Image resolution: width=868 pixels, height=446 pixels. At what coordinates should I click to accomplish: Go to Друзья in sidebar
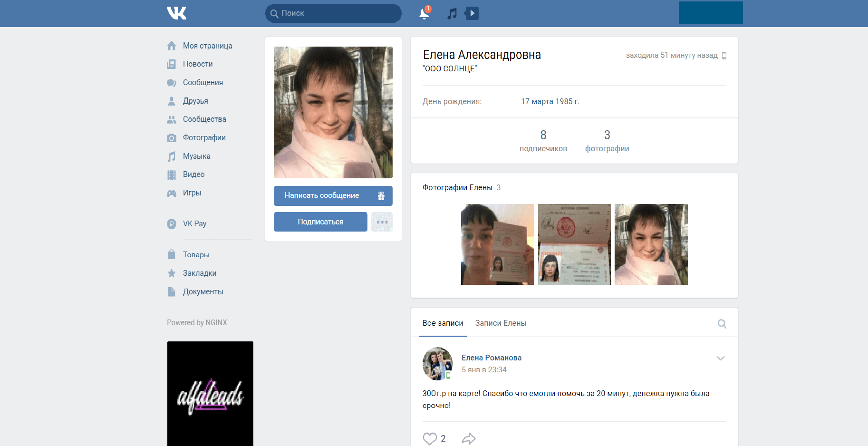click(x=195, y=101)
